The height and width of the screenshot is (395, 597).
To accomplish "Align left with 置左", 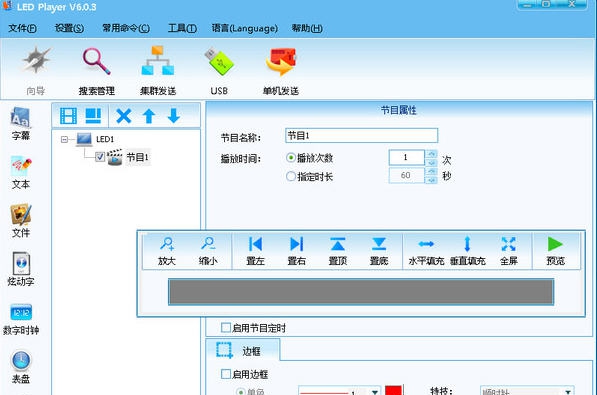I will 255,251.
